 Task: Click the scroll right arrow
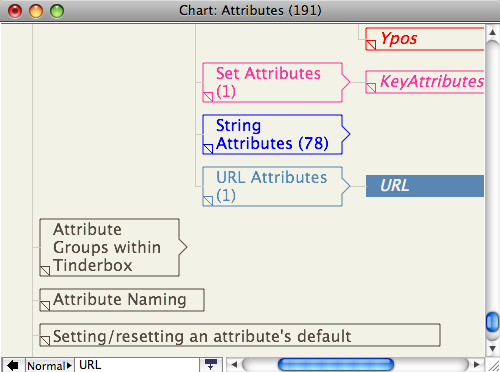tap(477, 365)
